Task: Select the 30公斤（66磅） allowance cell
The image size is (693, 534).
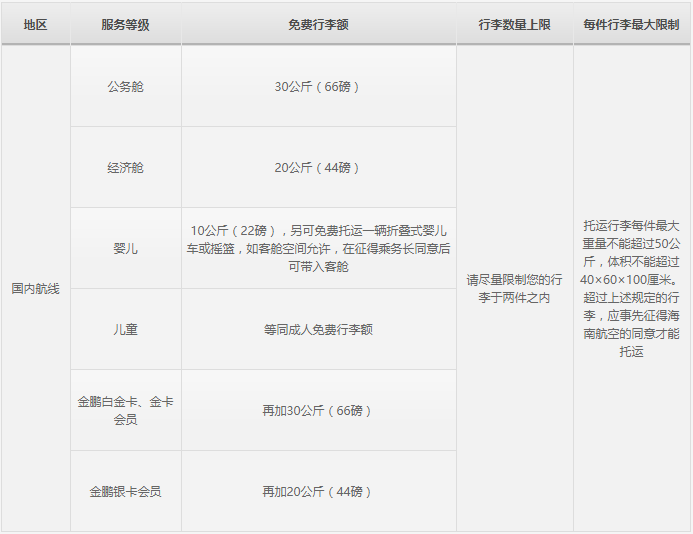Action: pos(318,86)
